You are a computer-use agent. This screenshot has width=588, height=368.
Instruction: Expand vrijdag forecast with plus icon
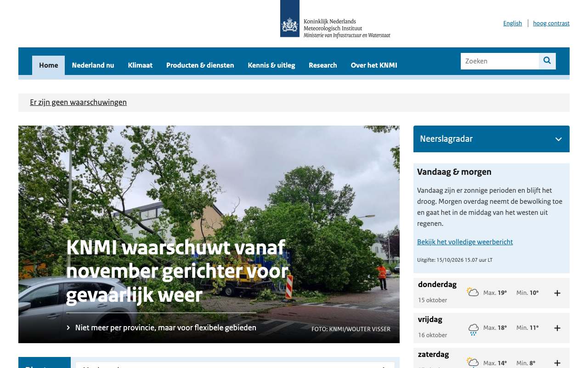[557, 328]
